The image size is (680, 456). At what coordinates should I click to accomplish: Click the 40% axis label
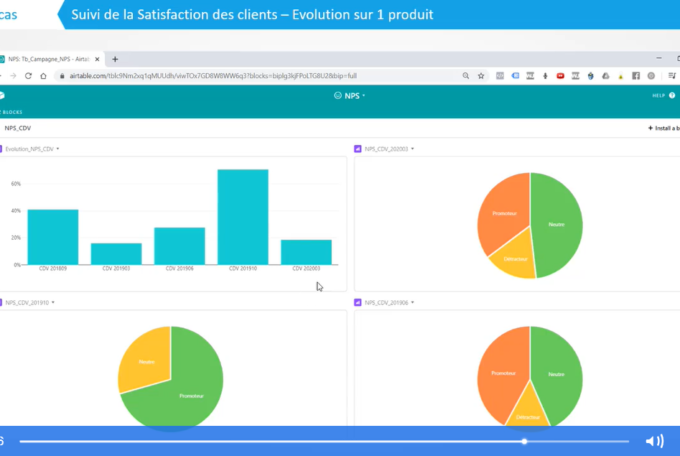point(16,211)
